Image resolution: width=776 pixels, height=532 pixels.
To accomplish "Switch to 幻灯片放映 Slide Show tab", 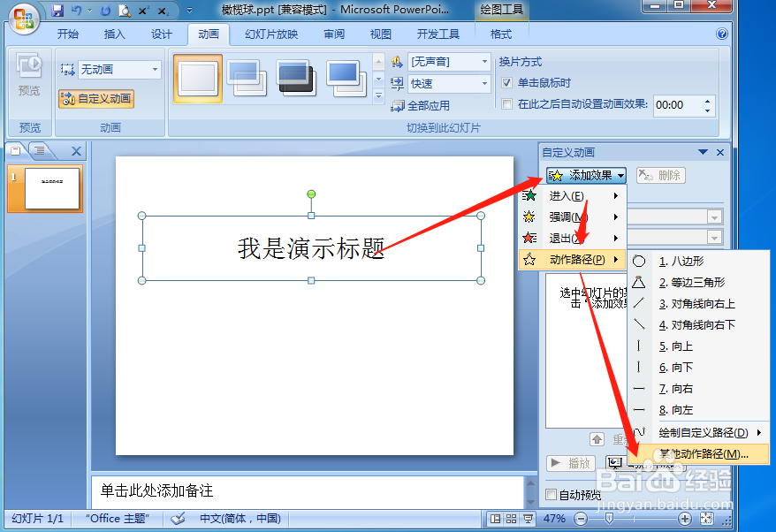I will (x=271, y=34).
